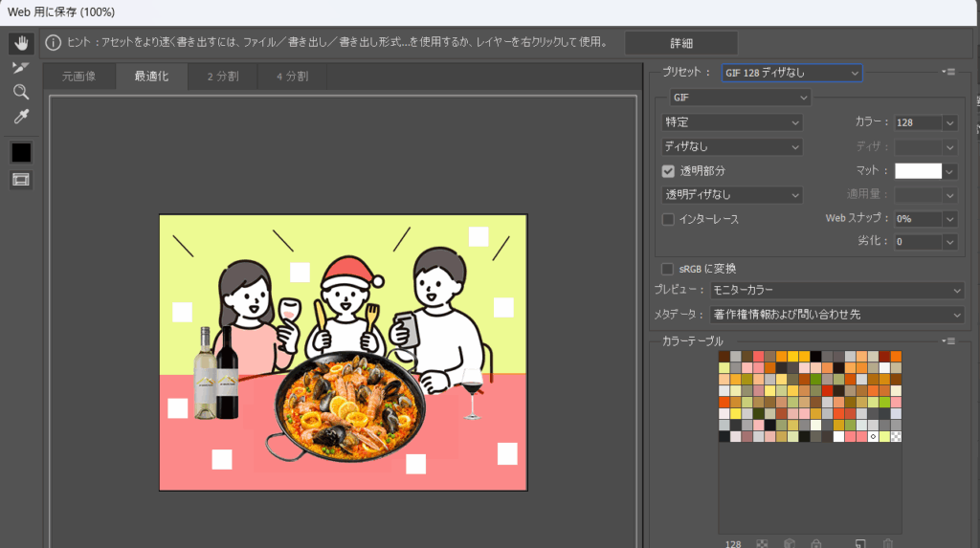Uncheck the 透明部分 checkbox
980x548 pixels.
click(669, 171)
